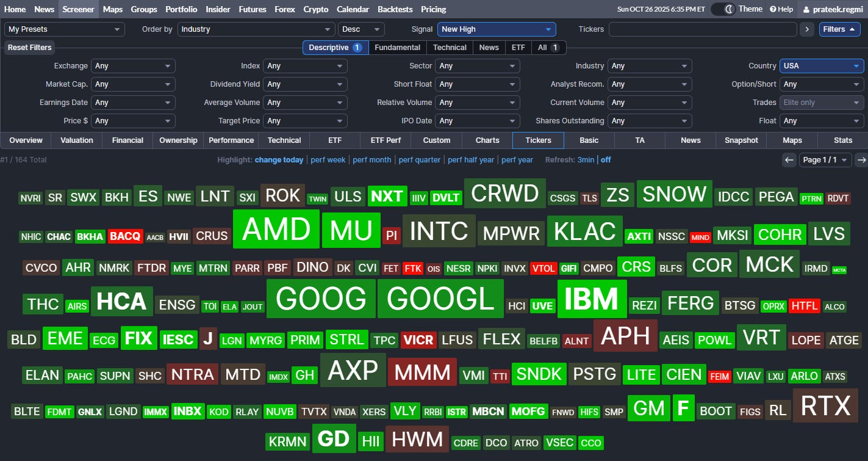The width and height of the screenshot is (868, 461).
Task: Change sort direction Desc dropdown
Action: point(361,29)
